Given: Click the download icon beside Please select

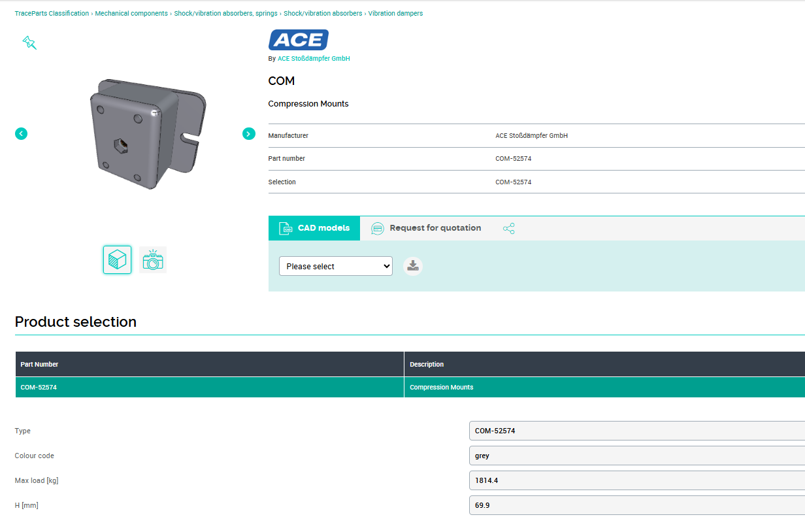Looking at the screenshot, I should pyautogui.click(x=412, y=266).
